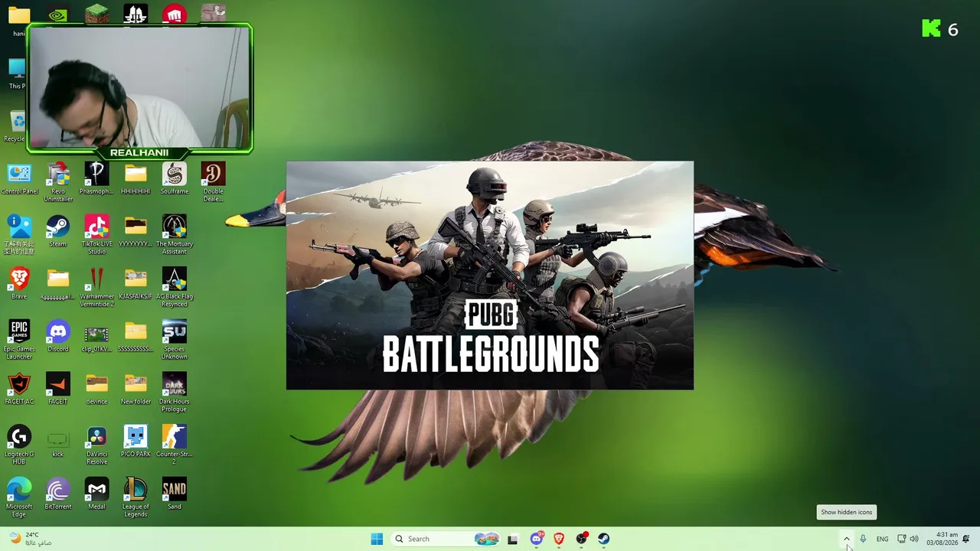The height and width of the screenshot is (551, 980).
Task: Select the clip_01KV video file on desktop
Action: click(x=96, y=338)
